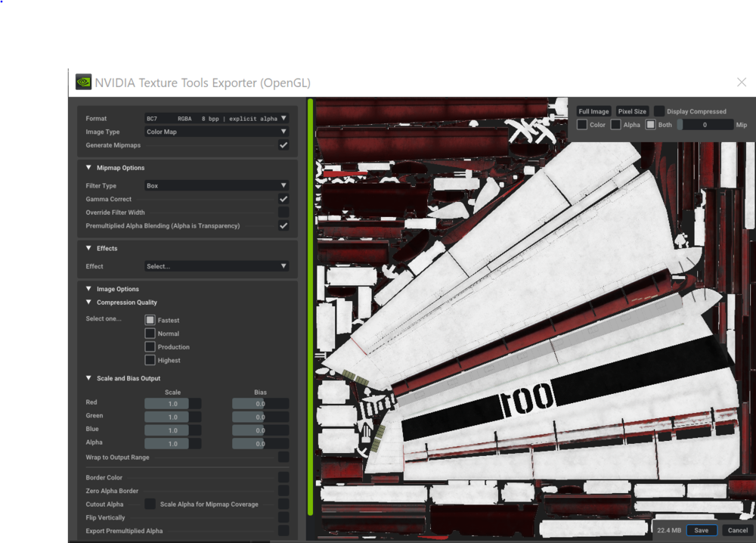
Task: Enable the Cutout Alpha checkbox
Action: point(150,504)
